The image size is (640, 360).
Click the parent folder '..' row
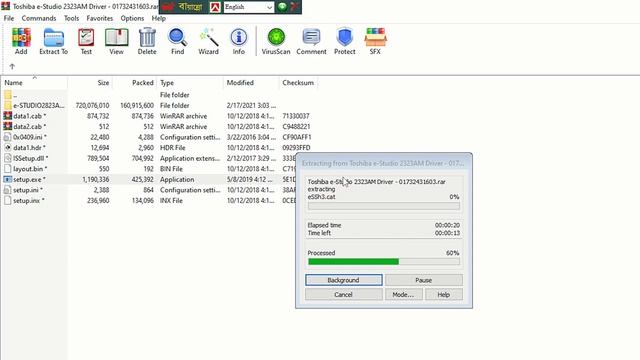[x=159, y=95]
